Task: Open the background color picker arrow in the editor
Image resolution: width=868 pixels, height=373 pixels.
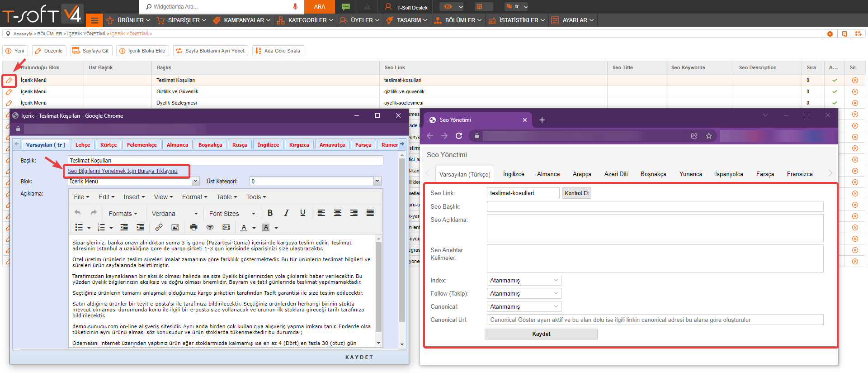Action: click(276, 228)
